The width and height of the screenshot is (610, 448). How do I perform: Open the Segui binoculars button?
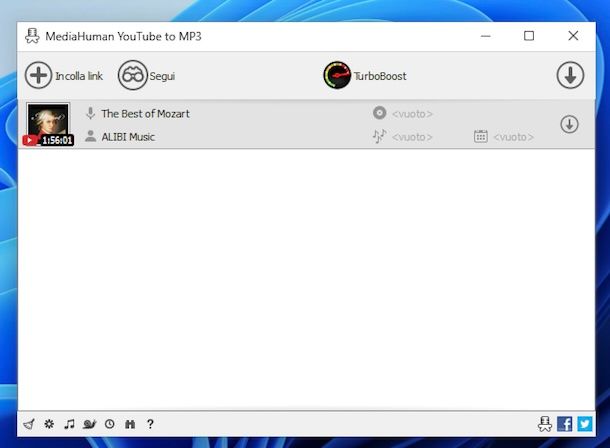click(x=133, y=75)
